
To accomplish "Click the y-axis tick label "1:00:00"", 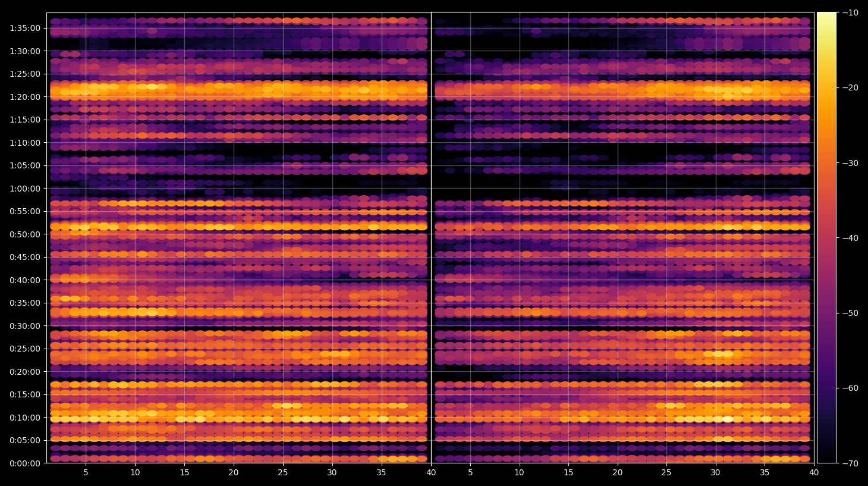I will pos(25,189).
